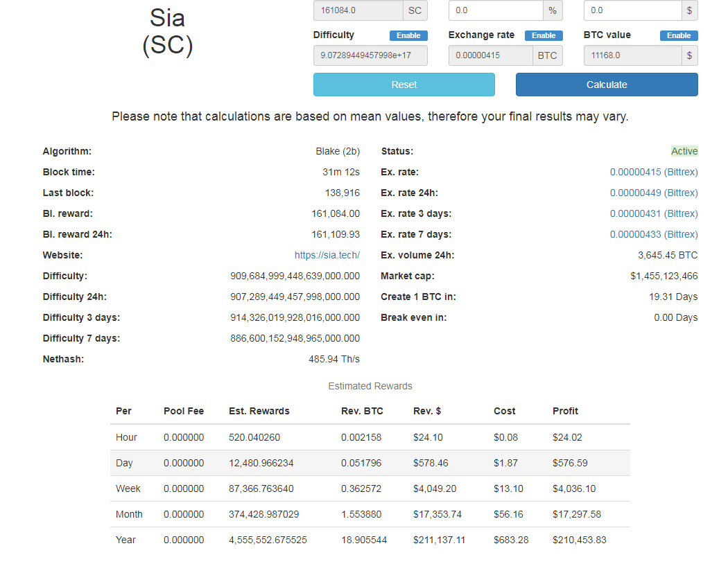This screenshot has width=728, height=564.
Task: Focus the percent field showing 0.0
Action: (496, 10)
